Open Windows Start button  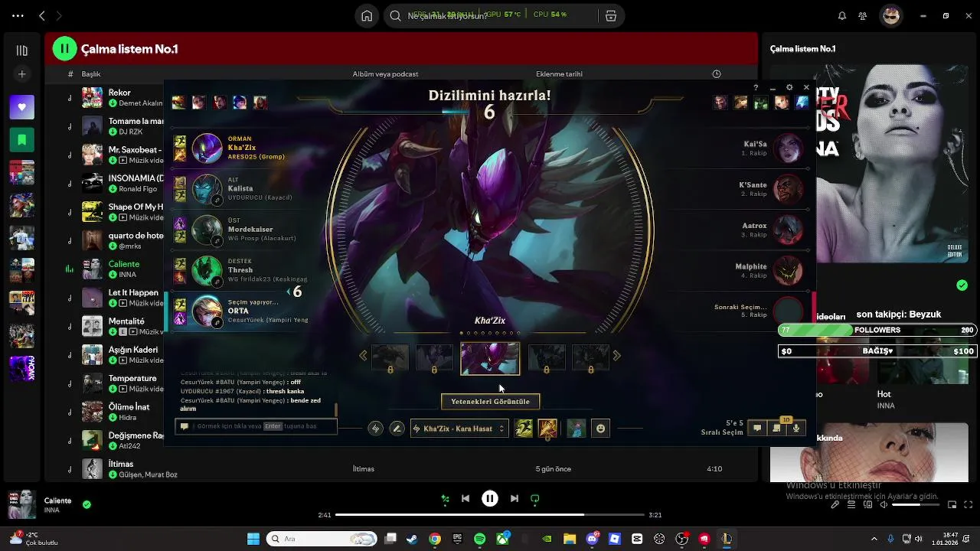[x=253, y=539]
